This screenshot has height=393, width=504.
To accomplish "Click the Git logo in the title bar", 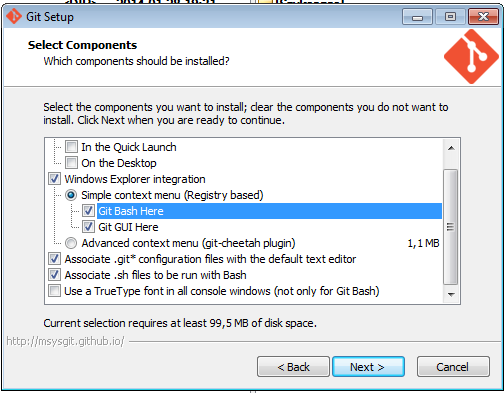I will tap(14, 16).
